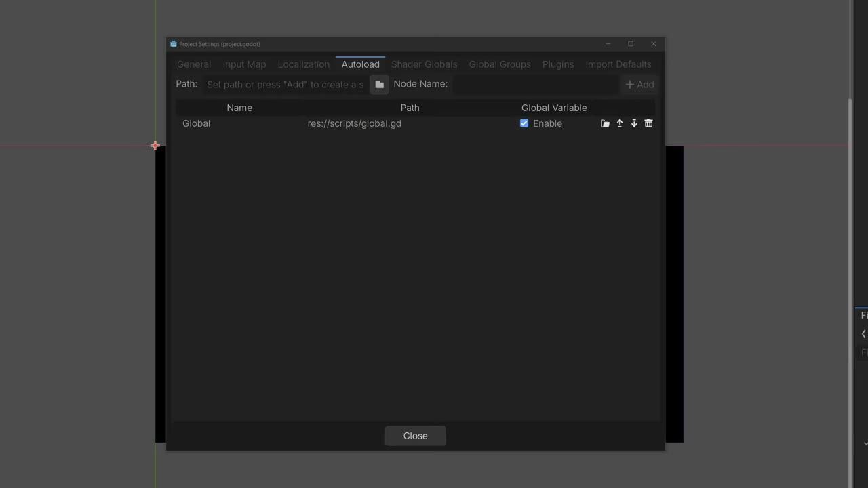Viewport: 868px width, 488px height.
Task: Maximize the Project Settings window
Action: pos(631,44)
